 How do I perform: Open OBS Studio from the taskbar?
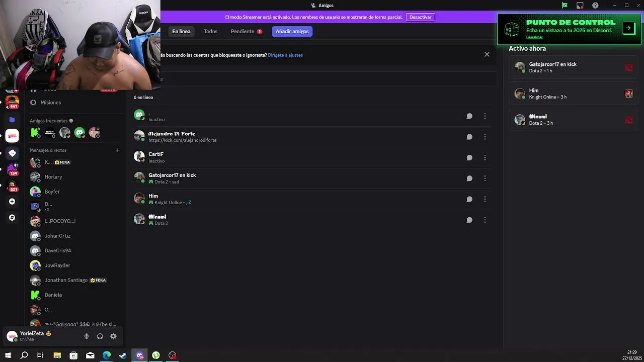tap(173, 355)
